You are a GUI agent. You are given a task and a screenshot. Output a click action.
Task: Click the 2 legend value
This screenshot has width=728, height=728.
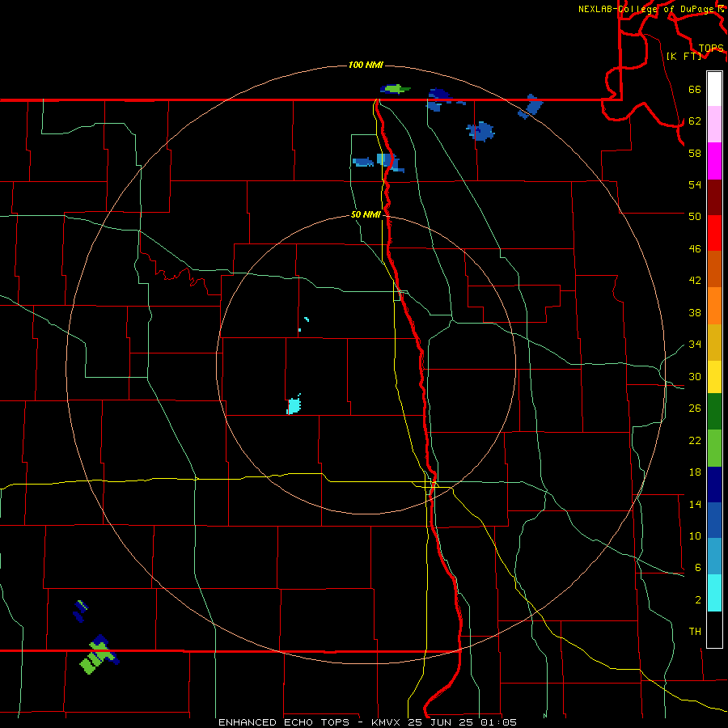pos(698,600)
